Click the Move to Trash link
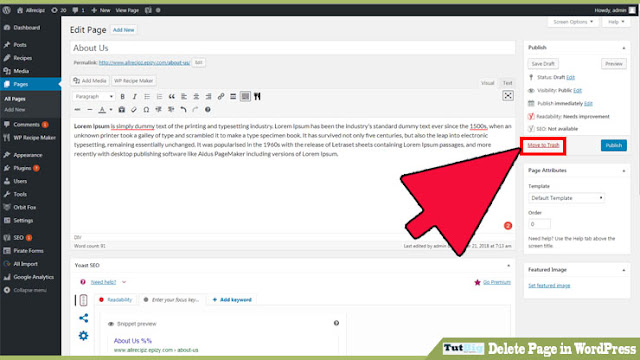 click(x=543, y=145)
